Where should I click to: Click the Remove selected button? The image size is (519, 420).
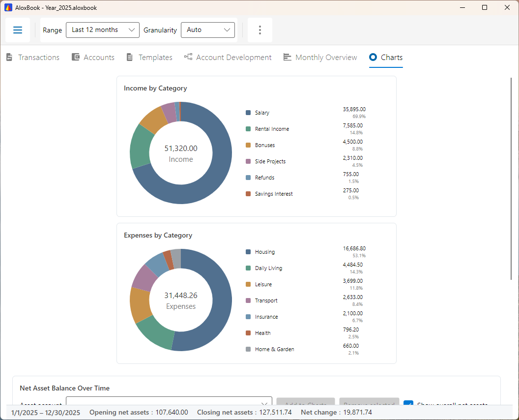pyautogui.click(x=369, y=401)
